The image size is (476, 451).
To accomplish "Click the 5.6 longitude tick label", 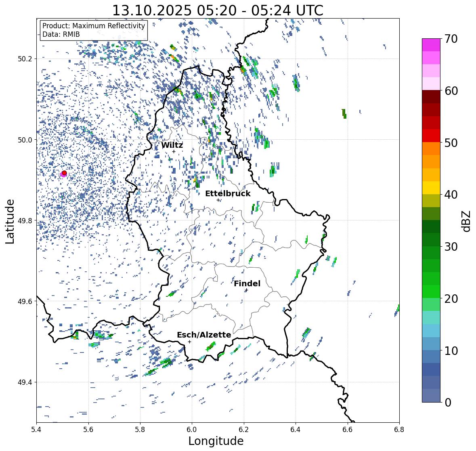I will [x=88, y=429].
